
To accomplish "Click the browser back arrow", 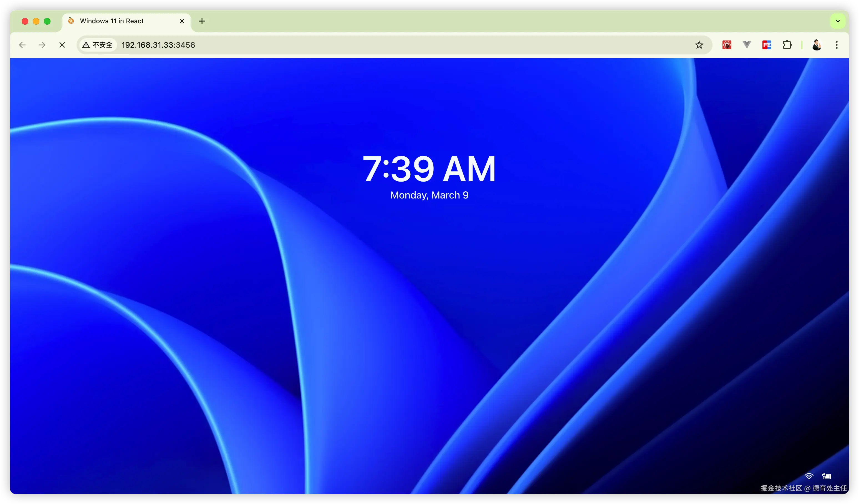I will pos(22,45).
